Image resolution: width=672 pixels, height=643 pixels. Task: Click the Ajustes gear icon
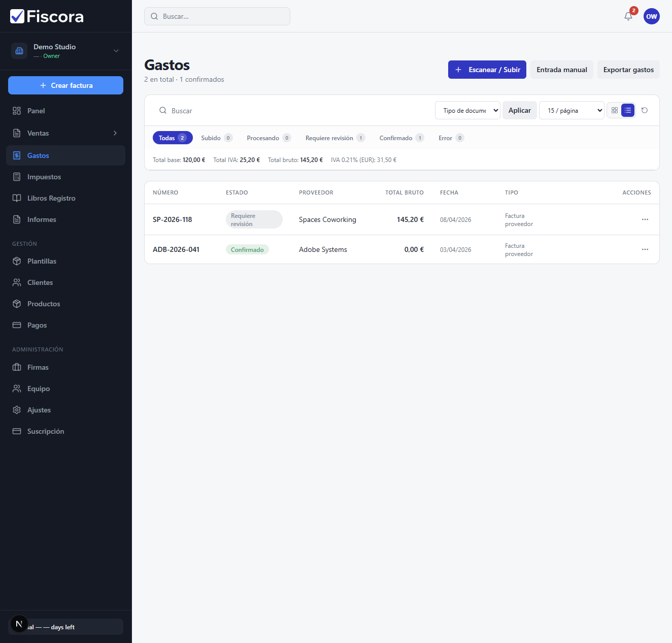click(x=17, y=410)
